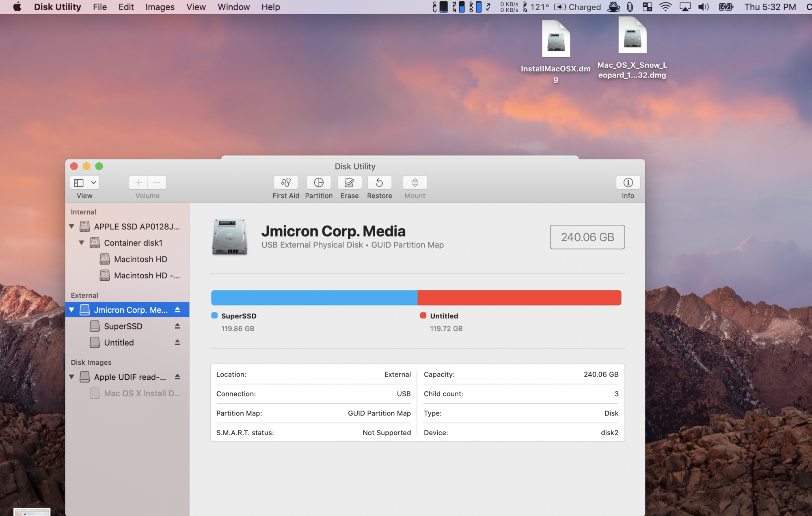Select SuperSSD volume in sidebar

tap(127, 326)
